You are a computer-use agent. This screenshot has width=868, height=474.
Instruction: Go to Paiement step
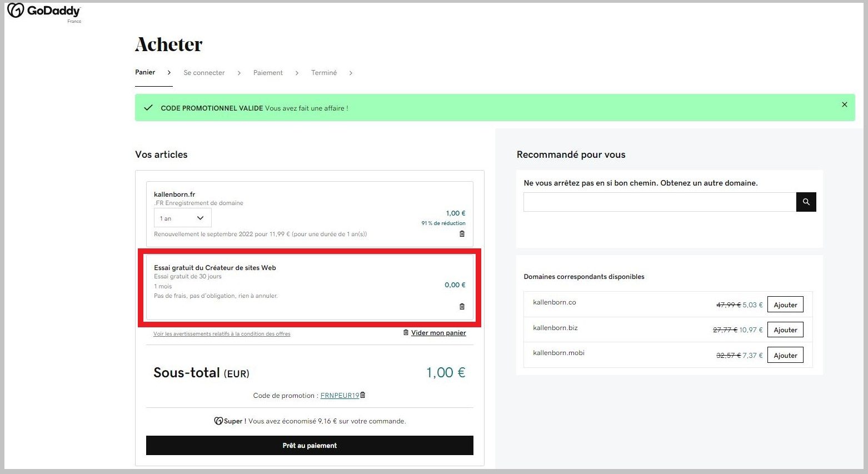tap(268, 73)
